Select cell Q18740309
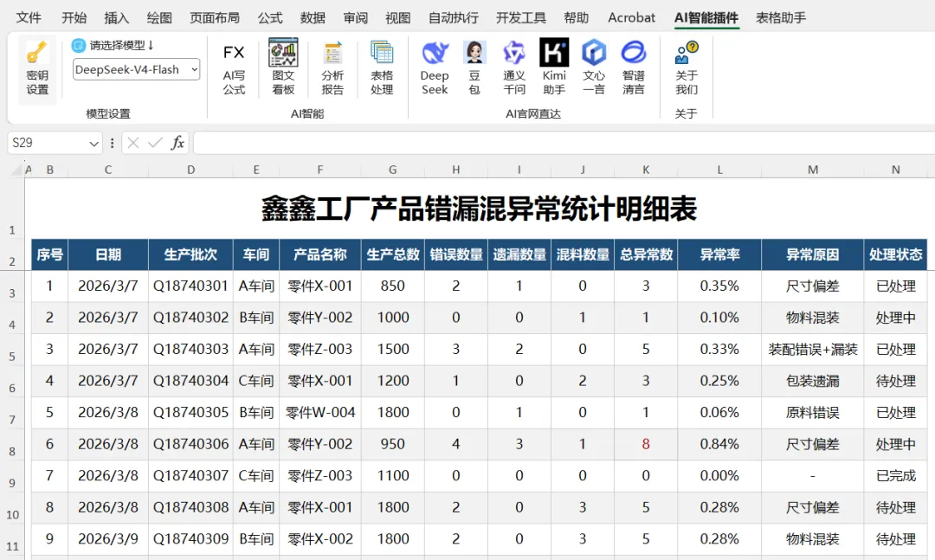 [190, 539]
